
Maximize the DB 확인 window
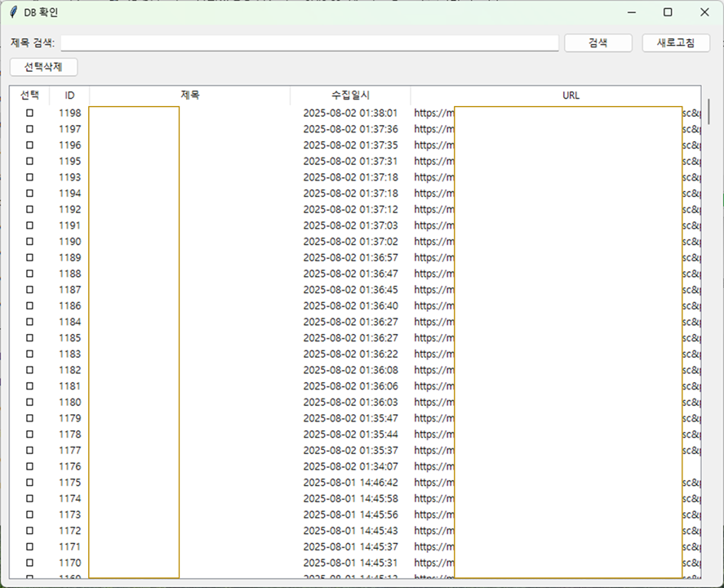coord(668,12)
